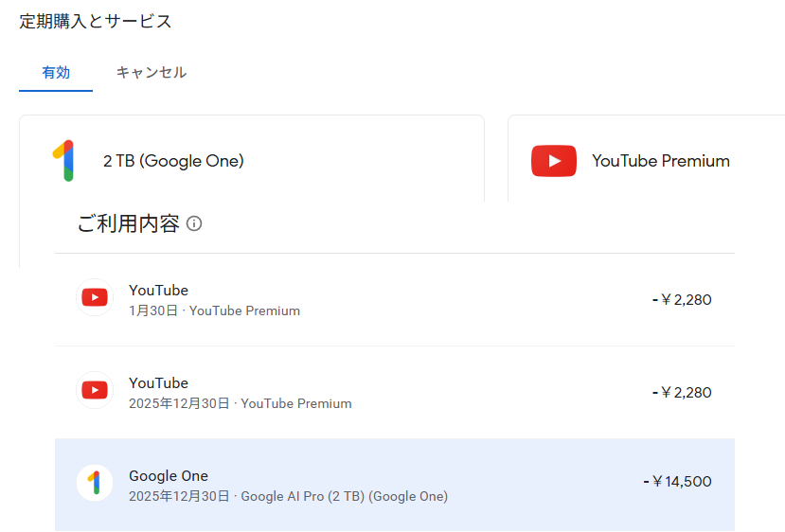Viewport: 785px width, 532px height.
Task: Click the Google One icon in the highlighted transaction
Action: point(95,483)
